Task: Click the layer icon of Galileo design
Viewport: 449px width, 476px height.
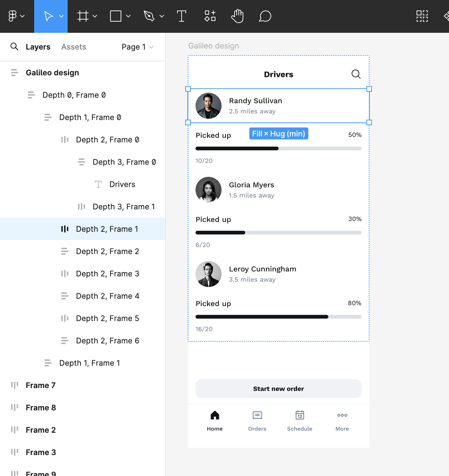Action: [x=14, y=73]
